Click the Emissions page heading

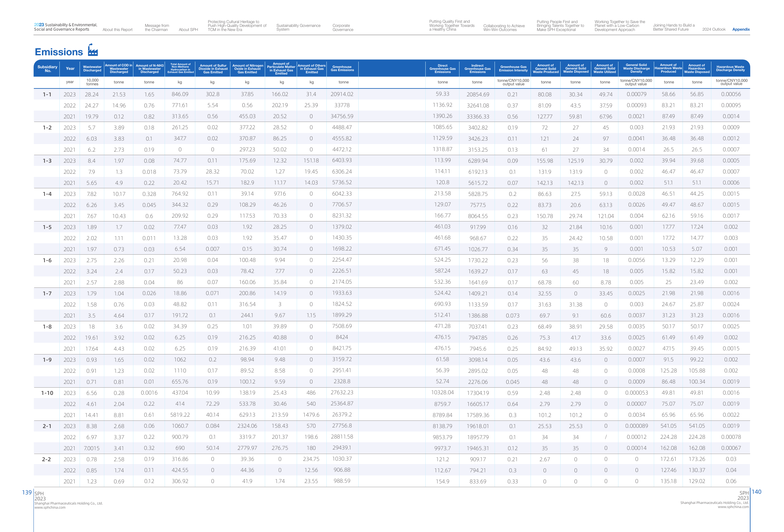[x=59, y=52]
